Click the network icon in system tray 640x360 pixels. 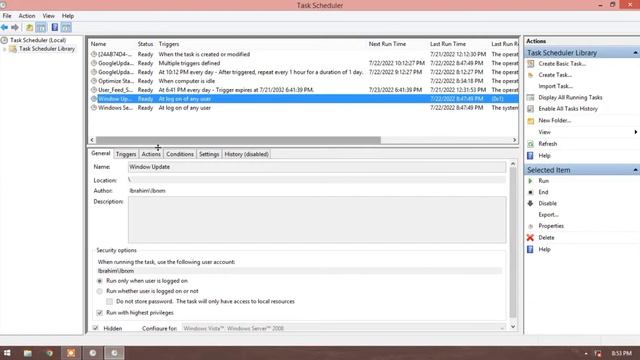point(598,353)
